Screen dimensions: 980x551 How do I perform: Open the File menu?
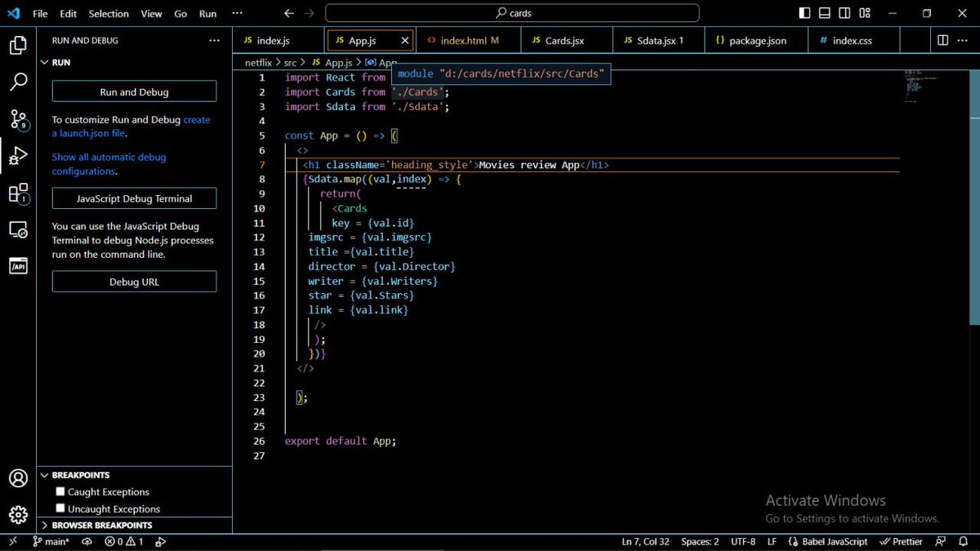click(40, 13)
